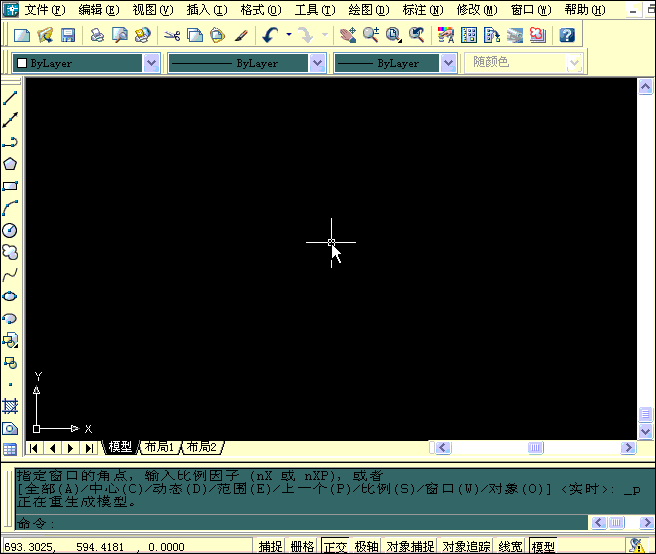Select the Rectangle tool
Image resolution: width=656 pixels, height=554 pixels.
tap(10, 186)
